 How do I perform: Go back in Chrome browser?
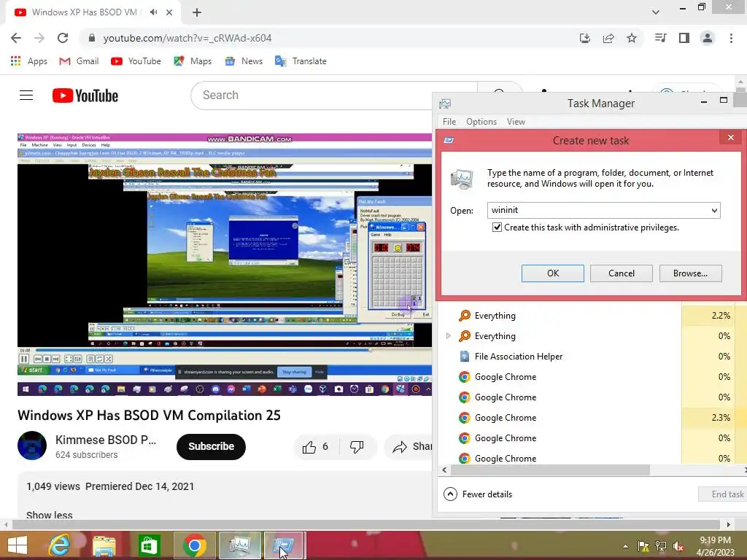(16, 38)
